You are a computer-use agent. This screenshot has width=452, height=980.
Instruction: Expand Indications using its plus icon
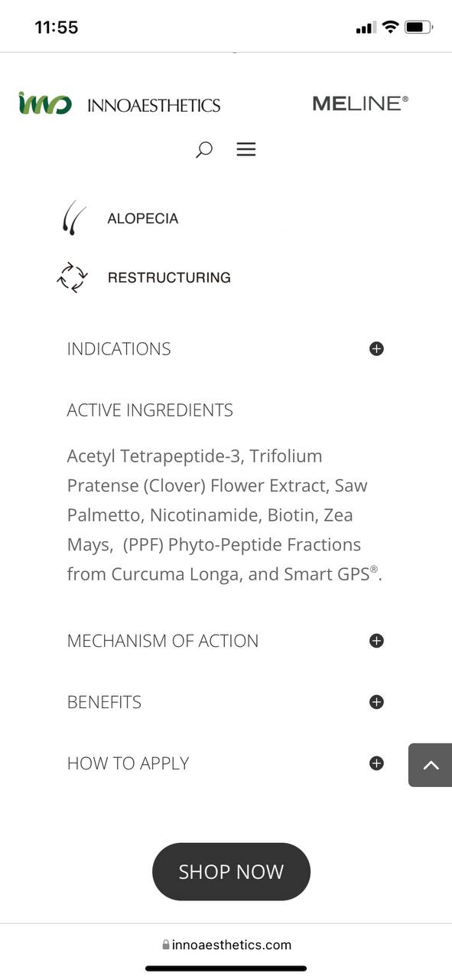[376, 349]
